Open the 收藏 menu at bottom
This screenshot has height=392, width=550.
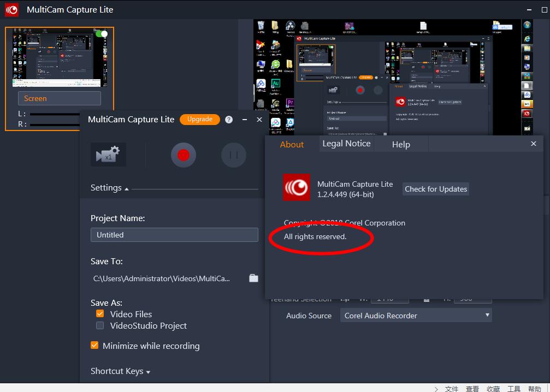[x=493, y=389]
